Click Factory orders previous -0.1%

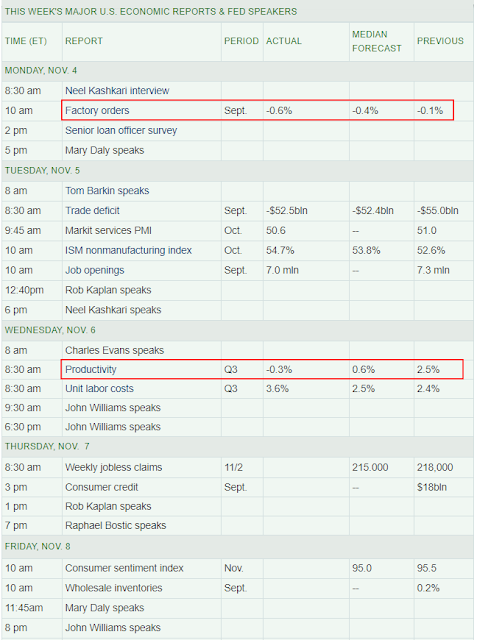point(430,111)
